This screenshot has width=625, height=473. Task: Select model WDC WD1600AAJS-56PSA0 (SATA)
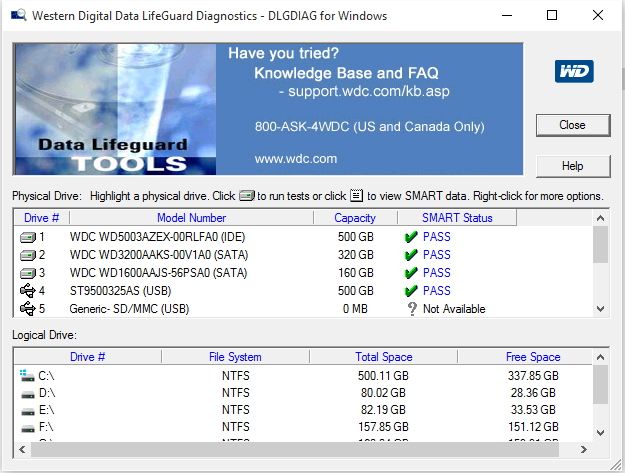point(158,273)
